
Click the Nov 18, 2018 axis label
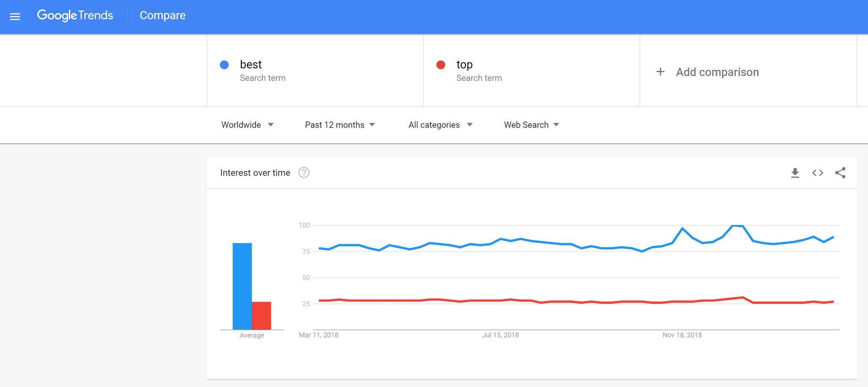pyautogui.click(x=682, y=335)
